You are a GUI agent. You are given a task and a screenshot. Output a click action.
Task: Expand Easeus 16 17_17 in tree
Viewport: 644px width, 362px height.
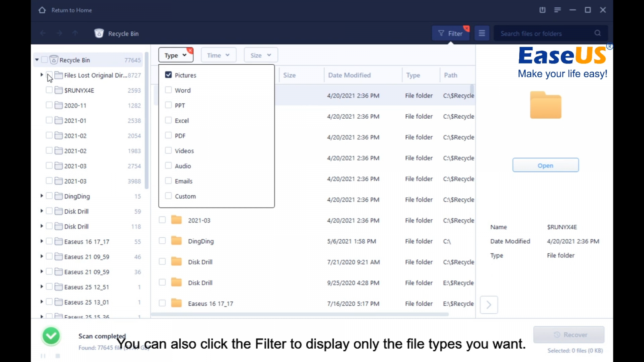coord(41,241)
